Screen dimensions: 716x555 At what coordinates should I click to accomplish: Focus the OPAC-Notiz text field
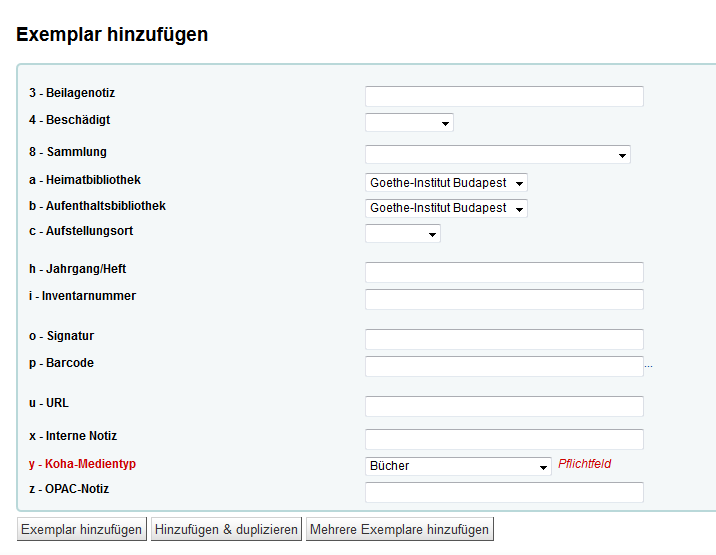(x=504, y=492)
